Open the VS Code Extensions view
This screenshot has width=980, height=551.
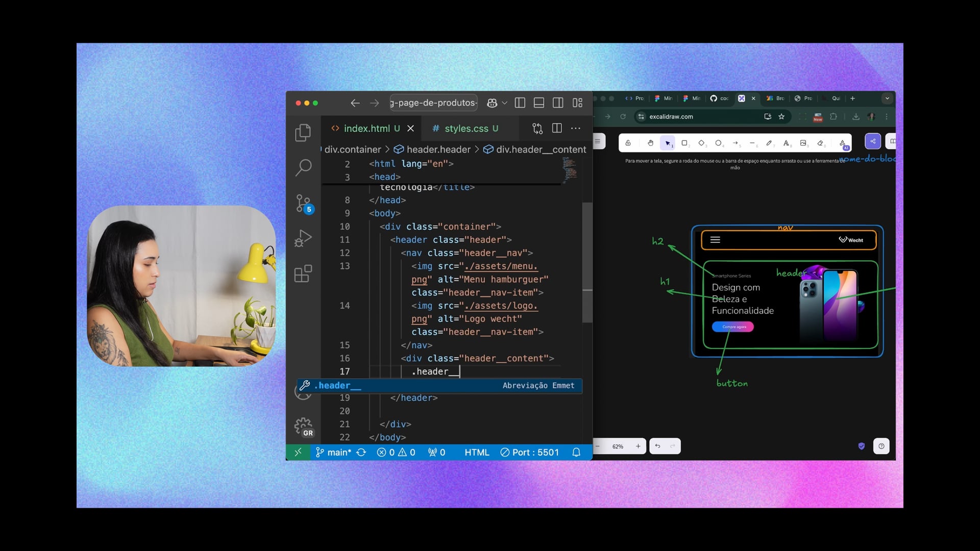coord(303,274)
